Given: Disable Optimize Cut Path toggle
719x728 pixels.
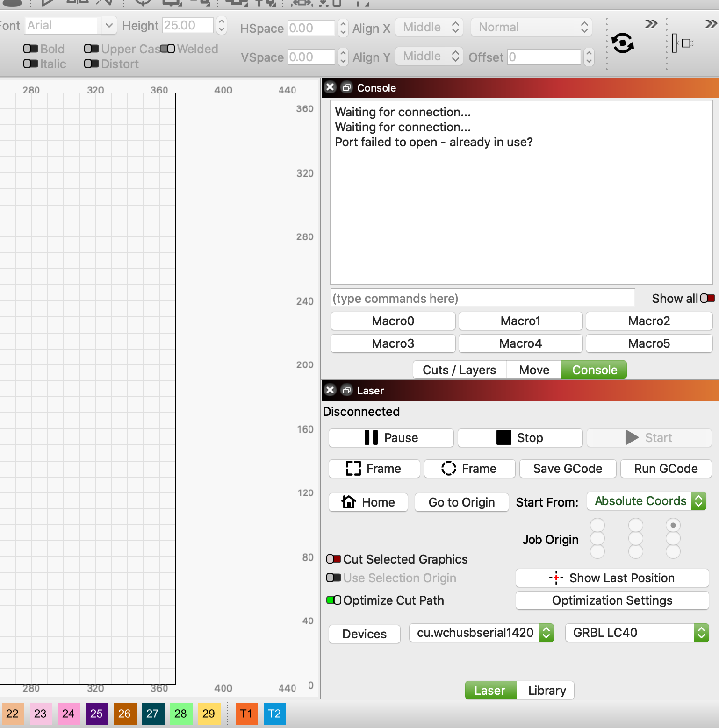Looking at the screenshot, I should tap(334, 600).
